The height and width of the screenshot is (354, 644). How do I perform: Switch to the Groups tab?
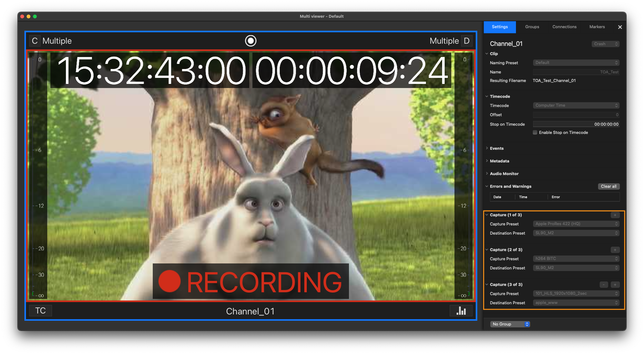point(532,27)
